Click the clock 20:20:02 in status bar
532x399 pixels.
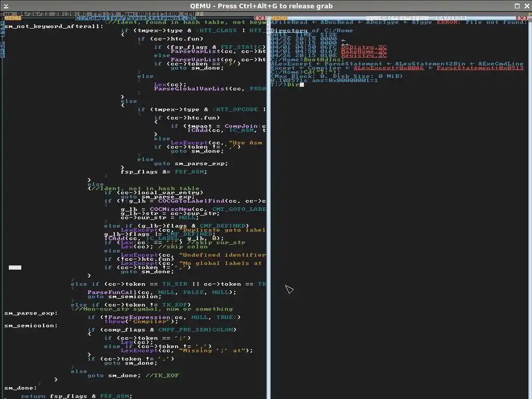tap(71, 14)
